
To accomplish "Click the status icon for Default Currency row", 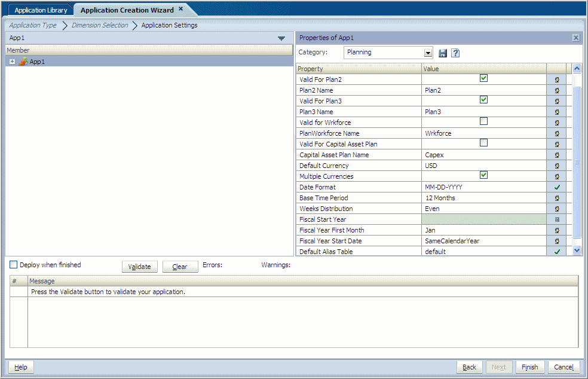I will point(557,166).
